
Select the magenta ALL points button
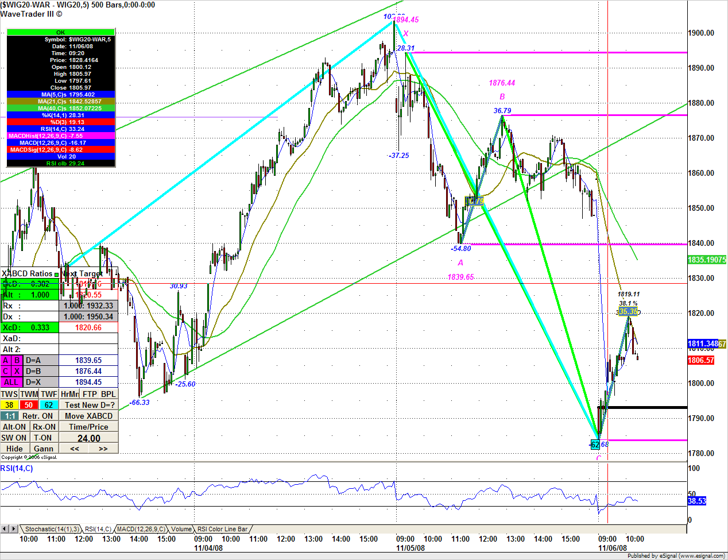(x=11, y=382)
